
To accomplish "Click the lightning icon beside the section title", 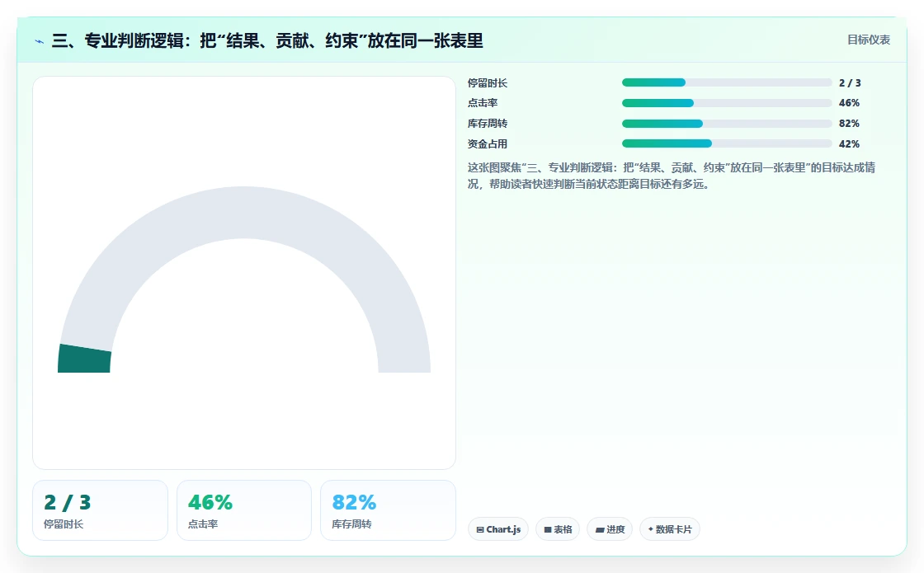I will [40, 41].
